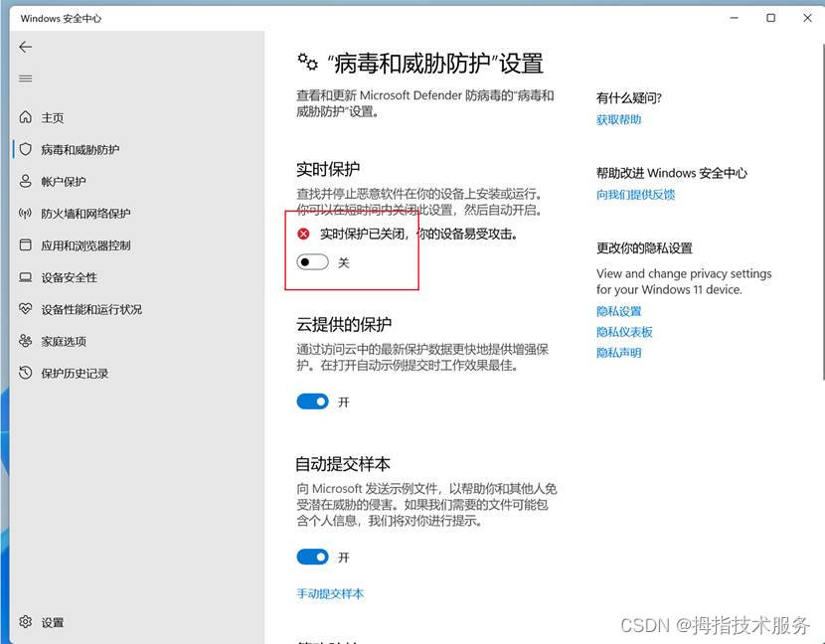Screen dimensions: 825x644
Task: Minimize the Windows 安全中心 window
Action: (x=735, y=18)
